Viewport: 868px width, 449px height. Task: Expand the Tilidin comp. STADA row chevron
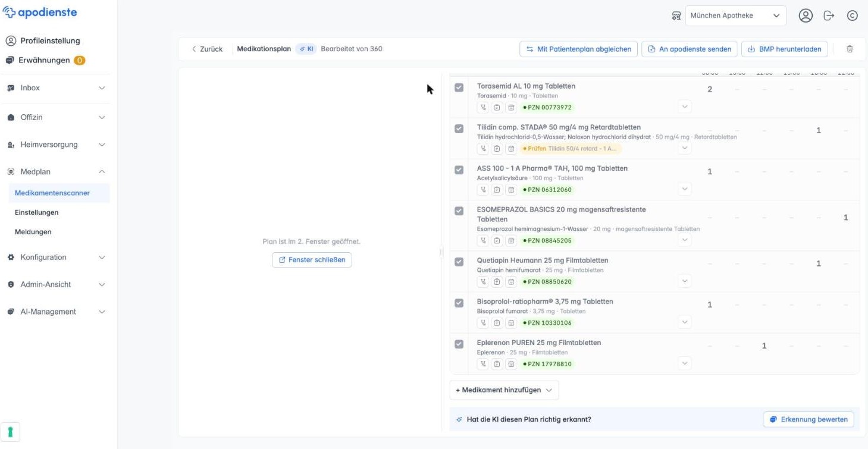point(685,148)
